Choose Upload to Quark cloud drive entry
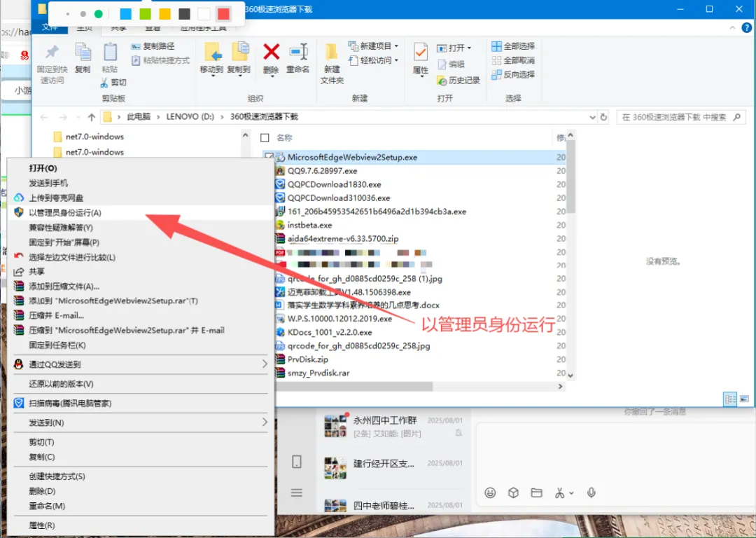756x538 pixels. 140,198
